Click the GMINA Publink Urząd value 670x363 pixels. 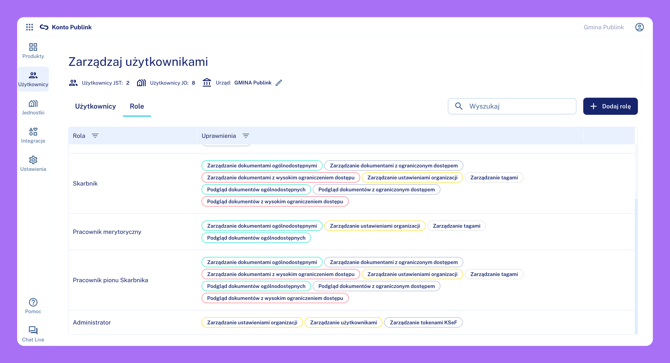click(x=253, y=83)
